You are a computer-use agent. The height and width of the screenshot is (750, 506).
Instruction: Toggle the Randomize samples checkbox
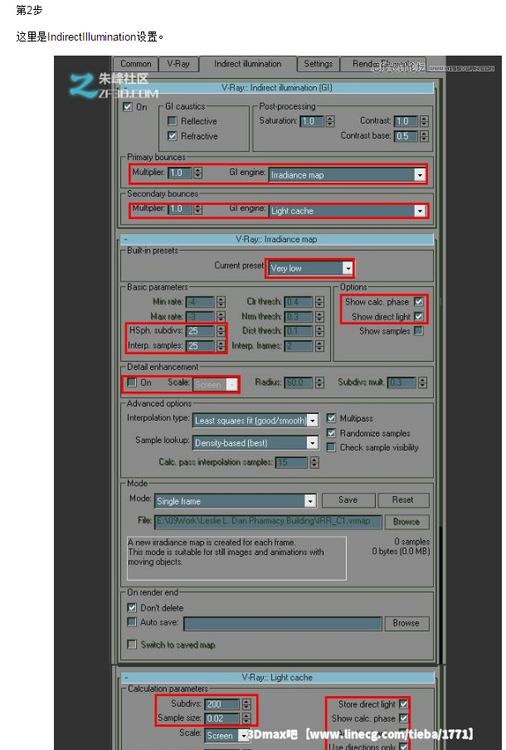point(330,433)
